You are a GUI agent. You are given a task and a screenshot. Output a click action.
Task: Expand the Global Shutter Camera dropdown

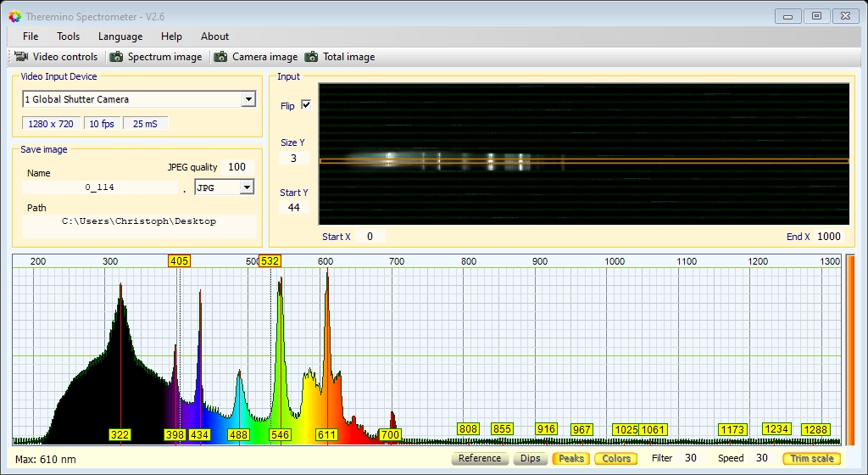[x=248, y=99]
